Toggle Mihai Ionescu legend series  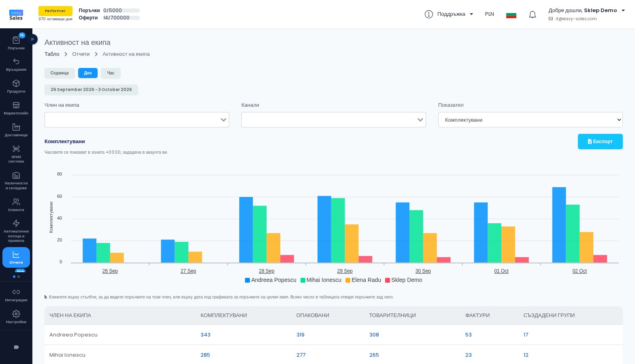(x=321, y=280)
